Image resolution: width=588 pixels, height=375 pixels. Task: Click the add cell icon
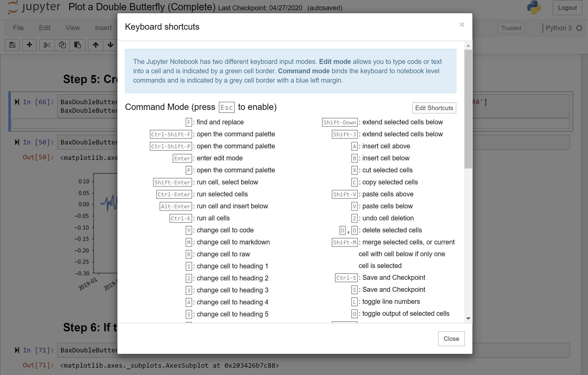click(x=29, y=45)
